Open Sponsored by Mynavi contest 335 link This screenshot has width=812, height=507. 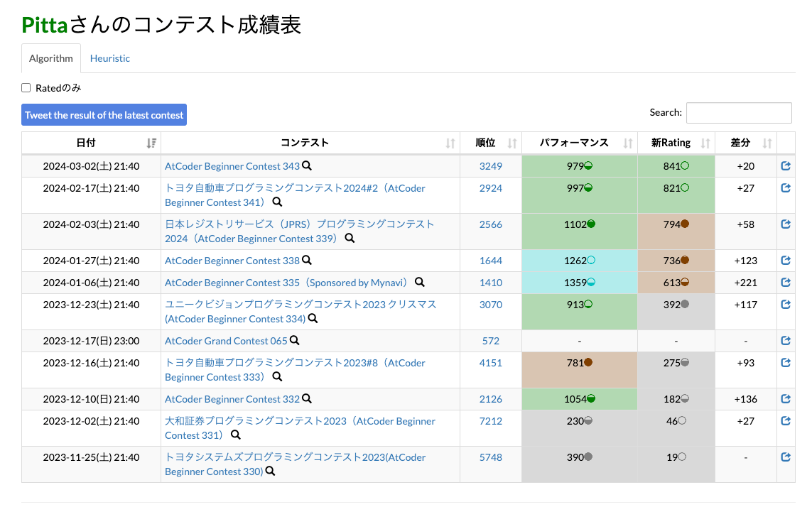click(x=288, y=283)
